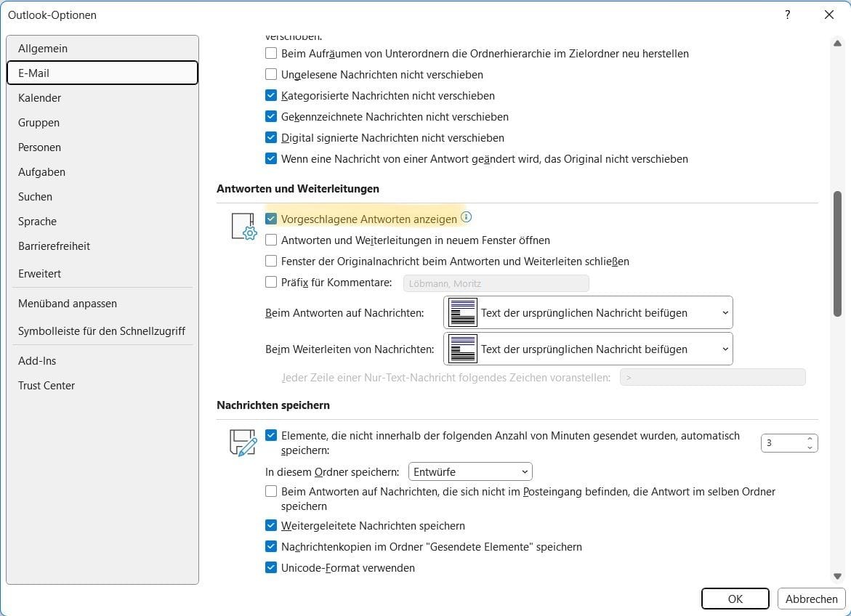
Task: Open the Personen category
Action: coord(102,147)
